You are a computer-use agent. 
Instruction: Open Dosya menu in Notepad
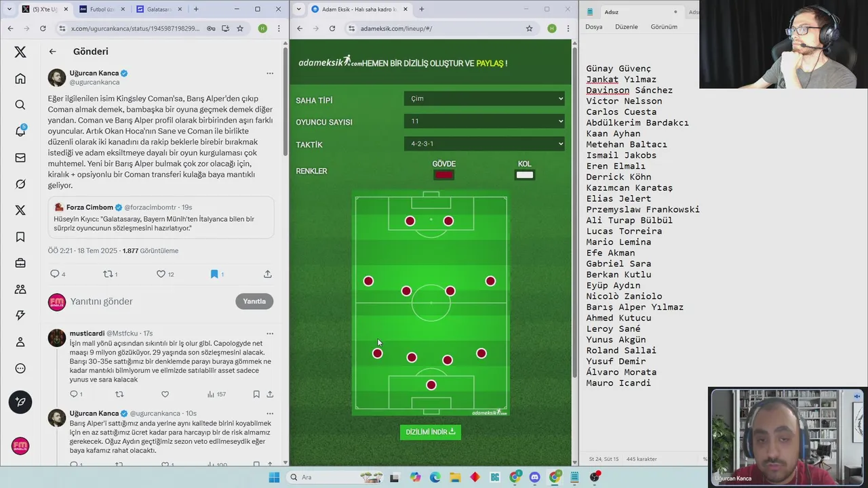click(594, 26)
